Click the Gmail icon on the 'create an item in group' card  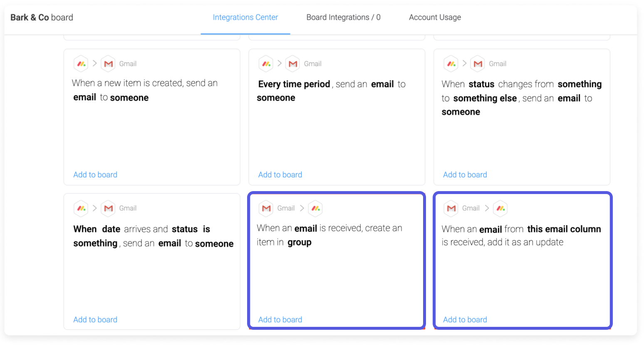tap(266, 208)
